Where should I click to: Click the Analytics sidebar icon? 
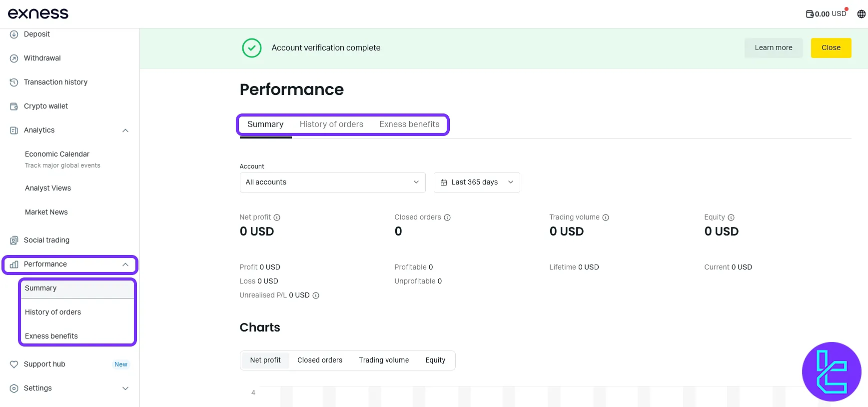point(14,130)
